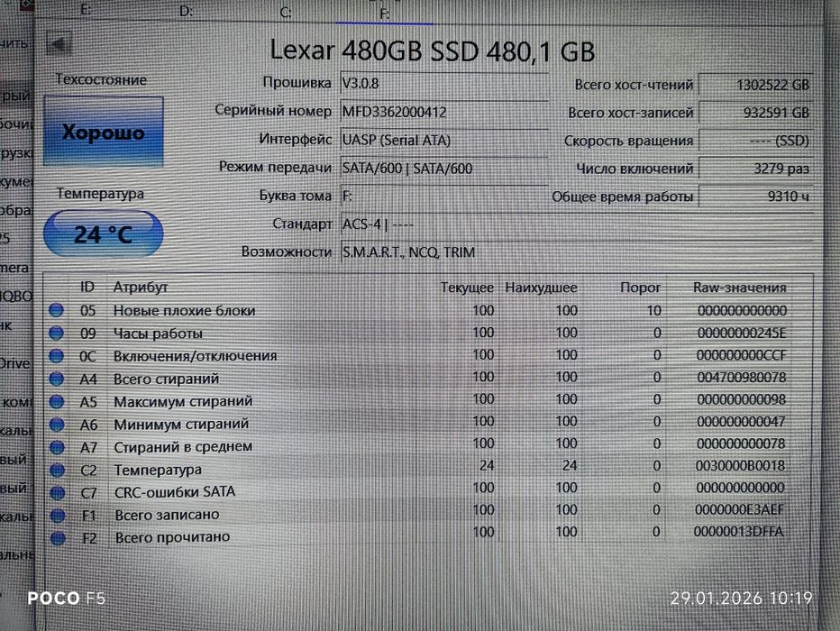Screen dimensions: 840x631
Task: Click the status circle for attribute C7
Action: coord(58,492)
